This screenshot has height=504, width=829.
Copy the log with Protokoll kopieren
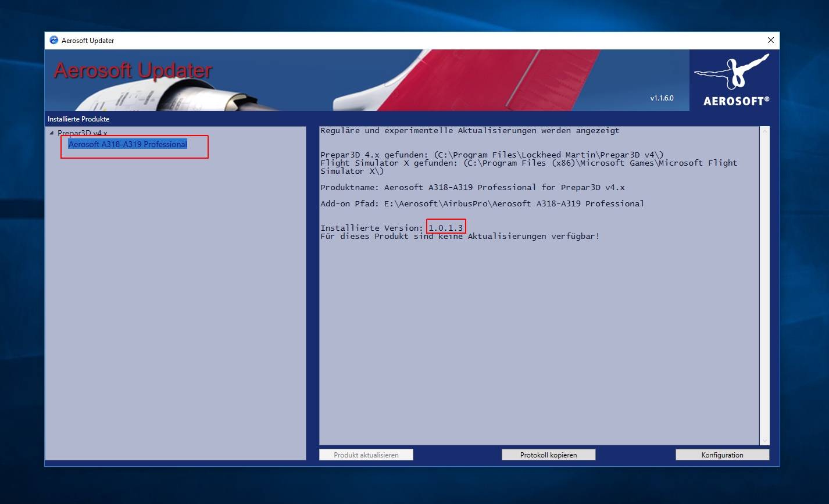point(548,455)
